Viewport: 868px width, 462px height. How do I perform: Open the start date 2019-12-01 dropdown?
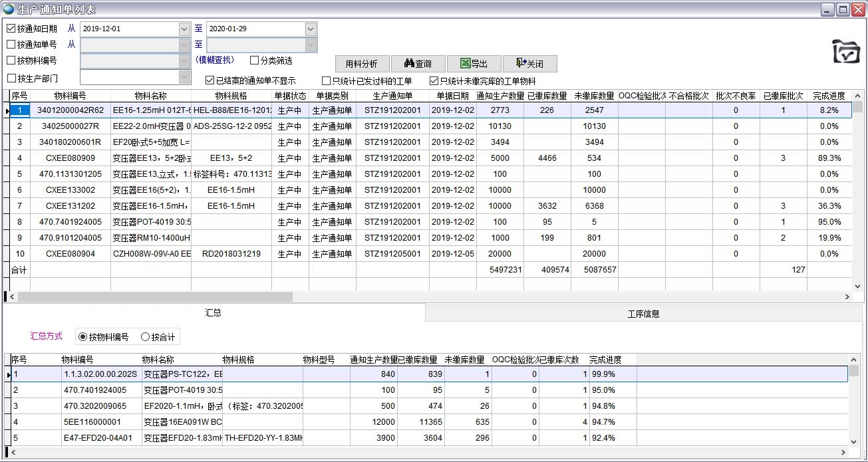[x=184, y=29]
